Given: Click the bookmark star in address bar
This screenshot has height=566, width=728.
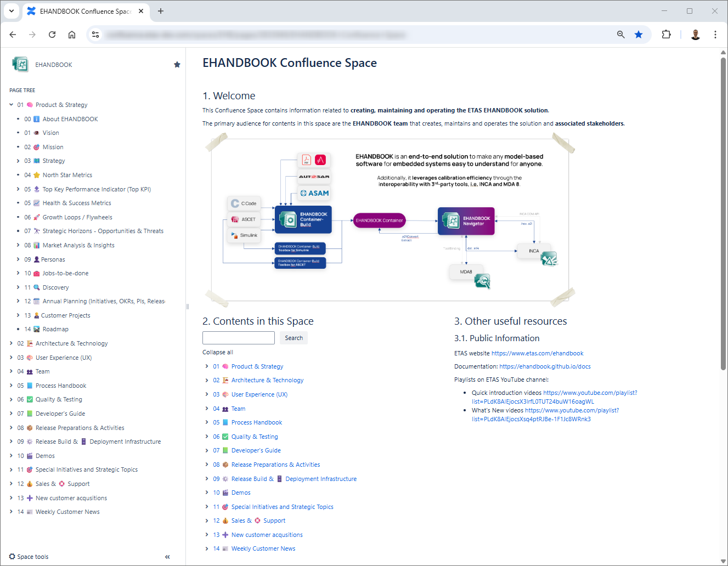Looking at the screenshot, I should [639, 35].
